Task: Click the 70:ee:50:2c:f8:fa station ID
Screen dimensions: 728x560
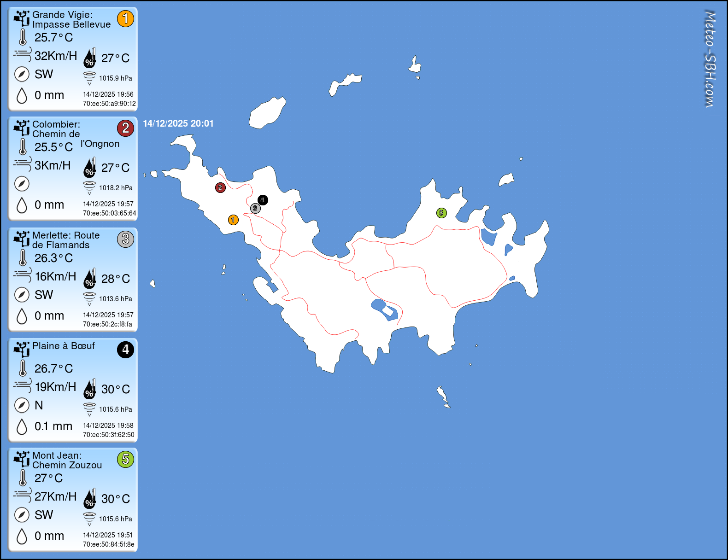Action: click(x=108, y=324)
